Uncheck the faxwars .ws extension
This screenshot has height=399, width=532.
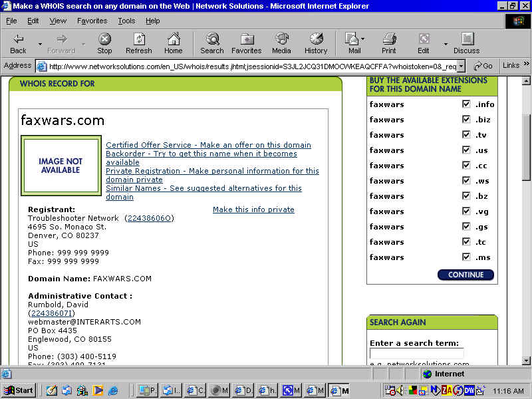[x=466, y=180]
